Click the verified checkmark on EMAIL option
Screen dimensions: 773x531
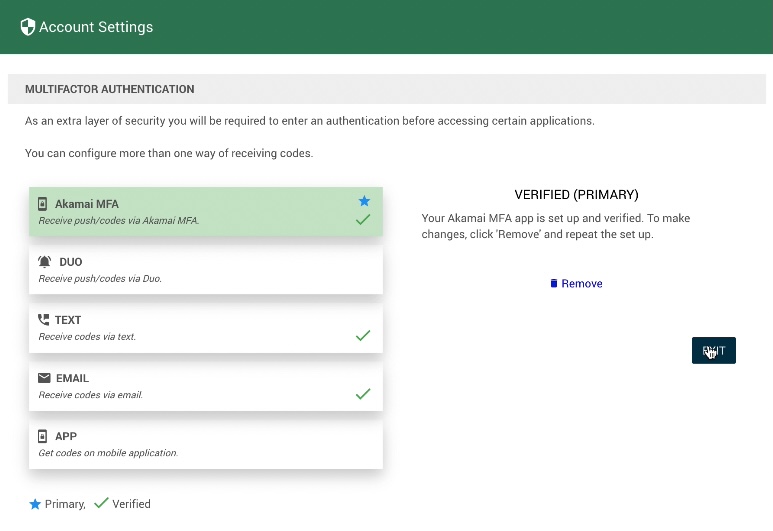[363, 394]
